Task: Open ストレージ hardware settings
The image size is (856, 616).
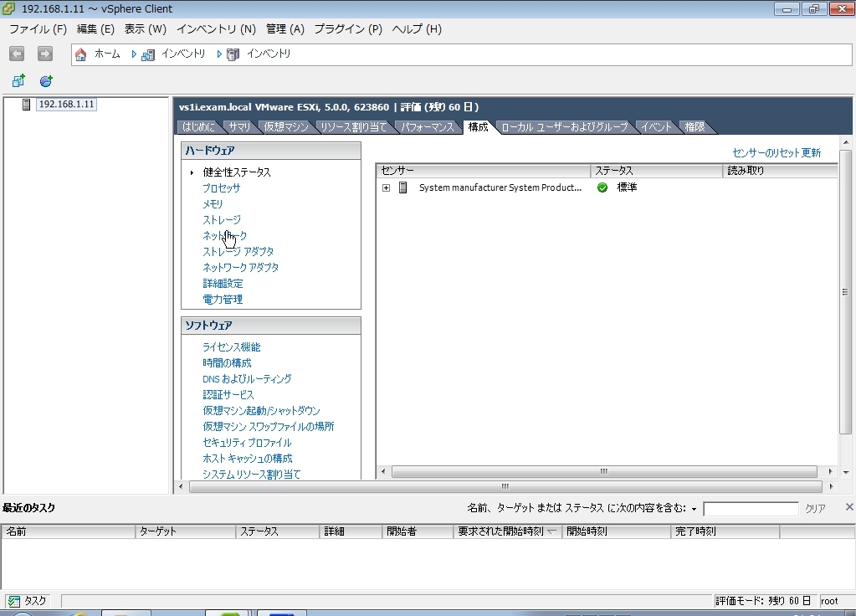Action: tap(222, 219)
